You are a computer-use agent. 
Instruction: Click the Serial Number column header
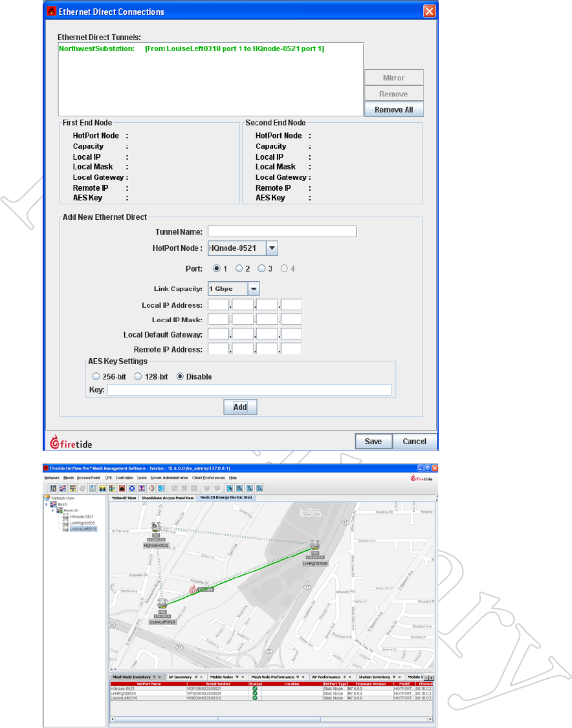click(218, 684)
